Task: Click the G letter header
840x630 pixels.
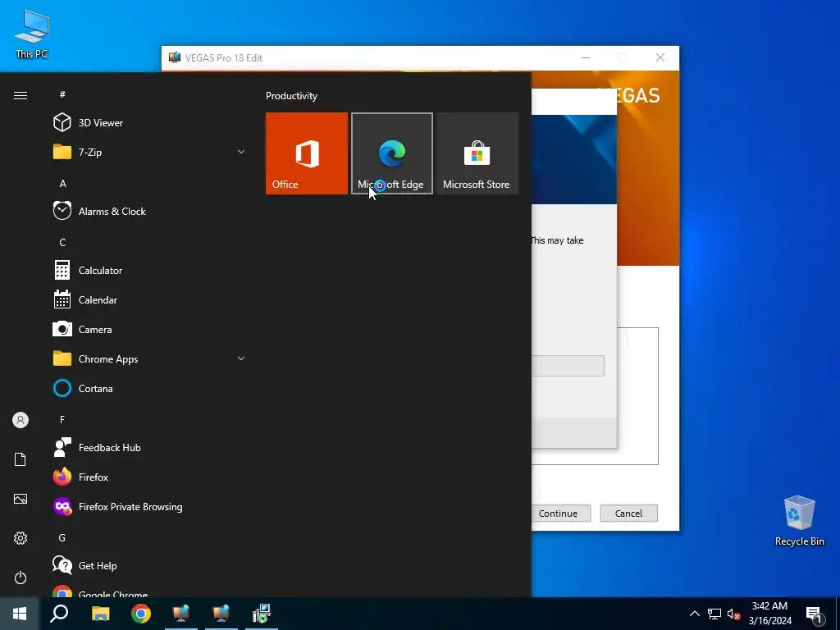Action: coord(62,537)
